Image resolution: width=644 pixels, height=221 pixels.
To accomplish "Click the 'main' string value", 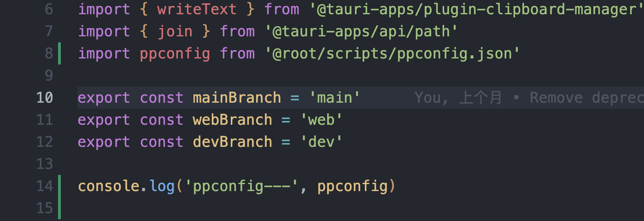I will point(334,98).
